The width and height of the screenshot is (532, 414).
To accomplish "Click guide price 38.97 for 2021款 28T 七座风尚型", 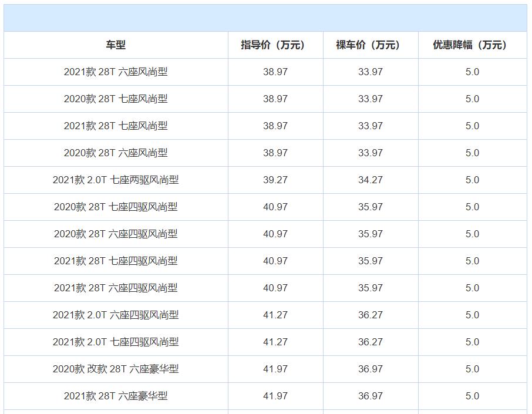I will click(x=275, y=126).
